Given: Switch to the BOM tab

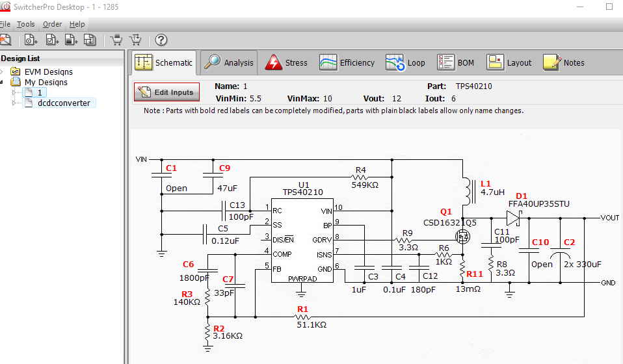Looking at the screenshot, I should click(x=455, y=62).
